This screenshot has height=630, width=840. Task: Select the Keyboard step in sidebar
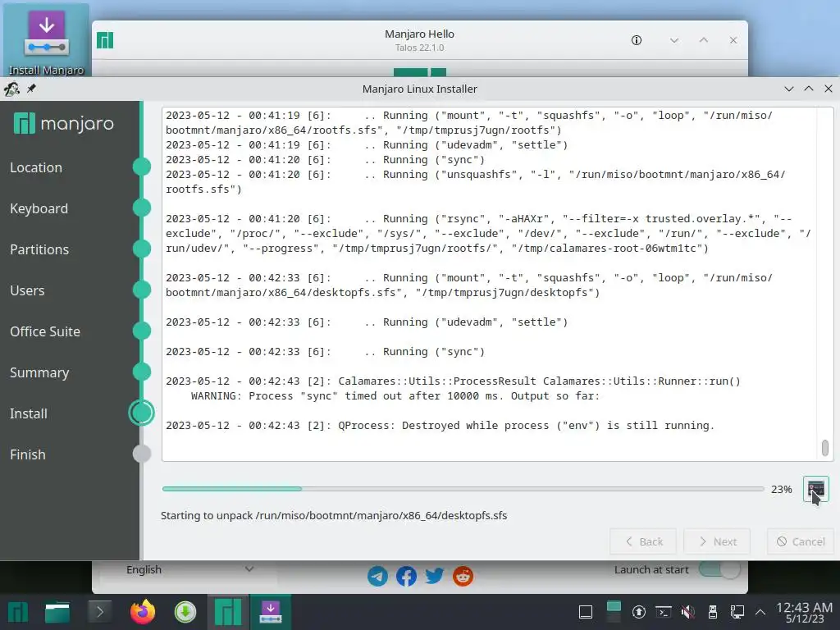coord(39,208)
